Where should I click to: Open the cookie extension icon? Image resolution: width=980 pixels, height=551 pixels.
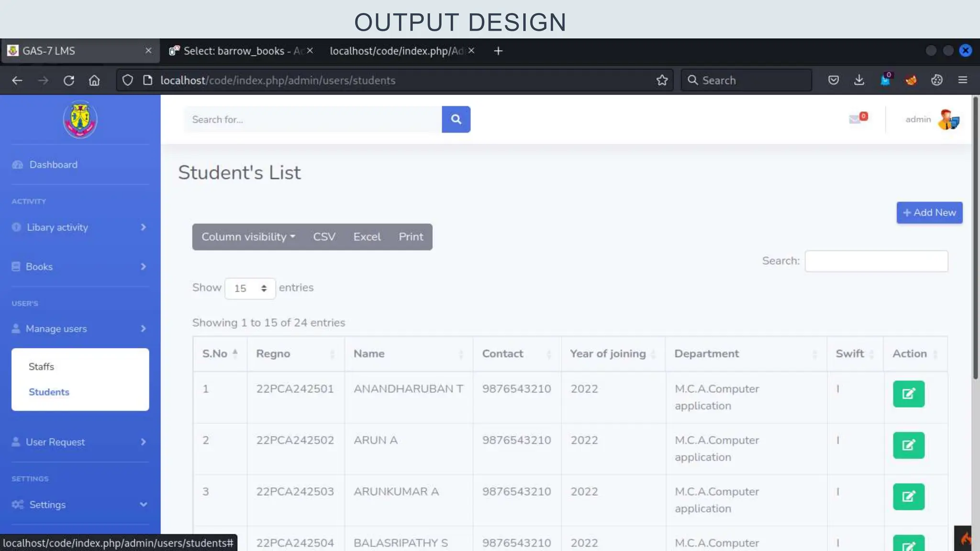coord(936,80)
